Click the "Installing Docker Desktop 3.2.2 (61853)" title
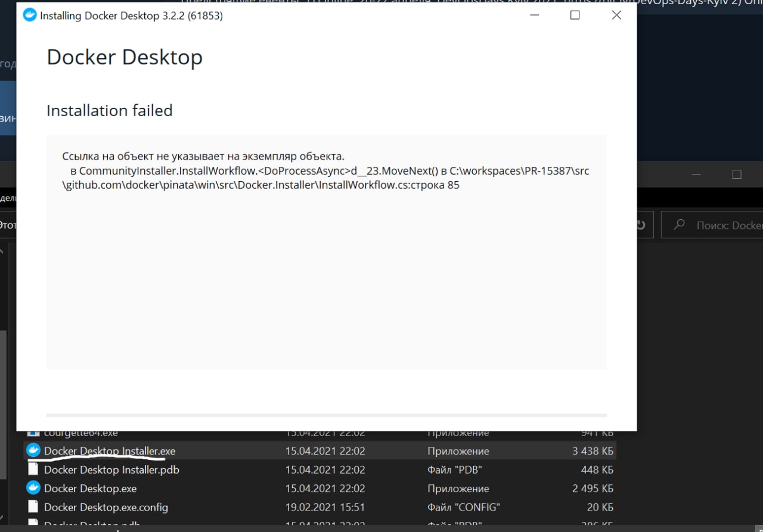 (x=131, y=16)
